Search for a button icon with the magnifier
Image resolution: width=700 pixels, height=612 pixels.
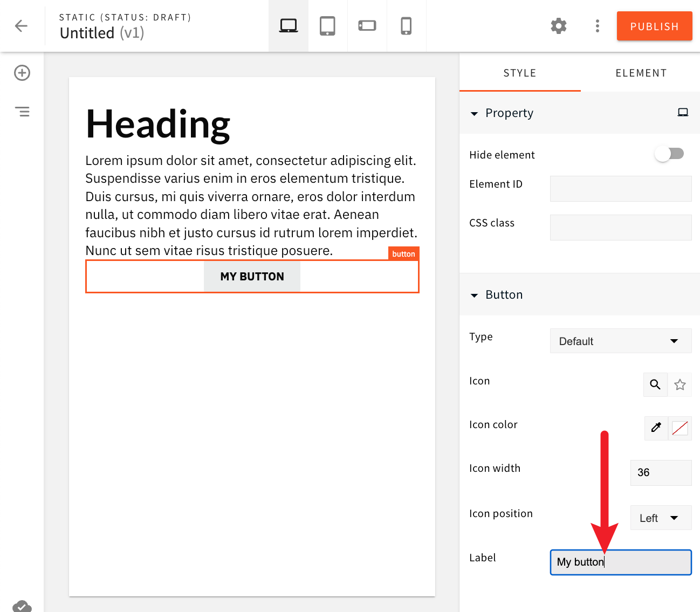(x=655, y=384)
